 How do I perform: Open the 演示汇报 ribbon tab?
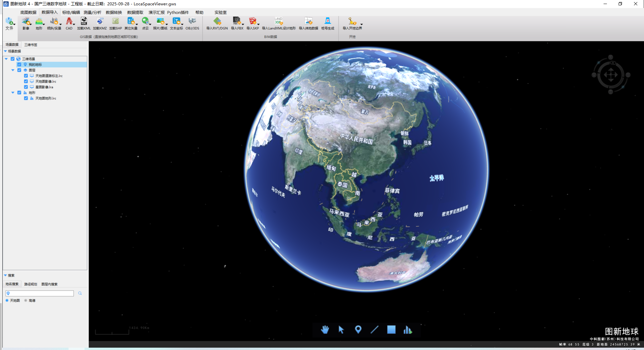tap(157, 12)
